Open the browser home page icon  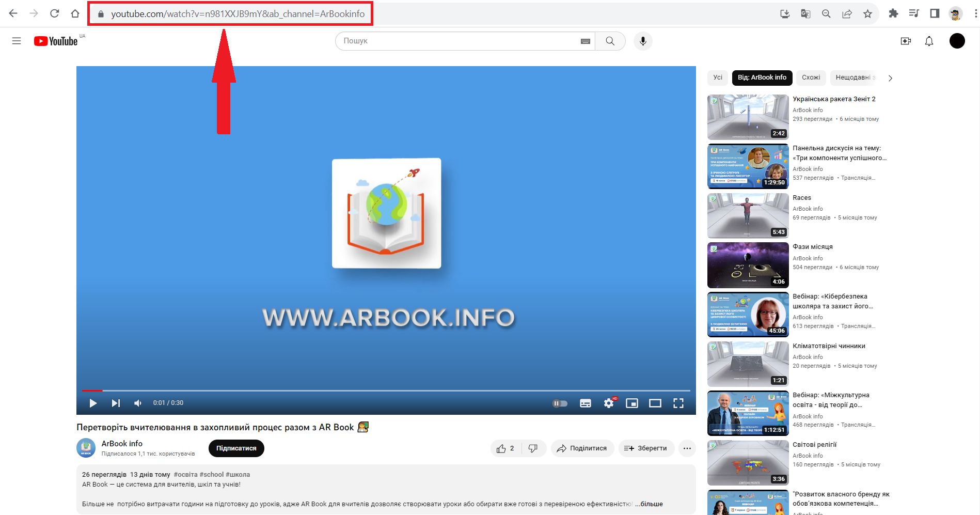pyautogui.click(x=75, y=13)
